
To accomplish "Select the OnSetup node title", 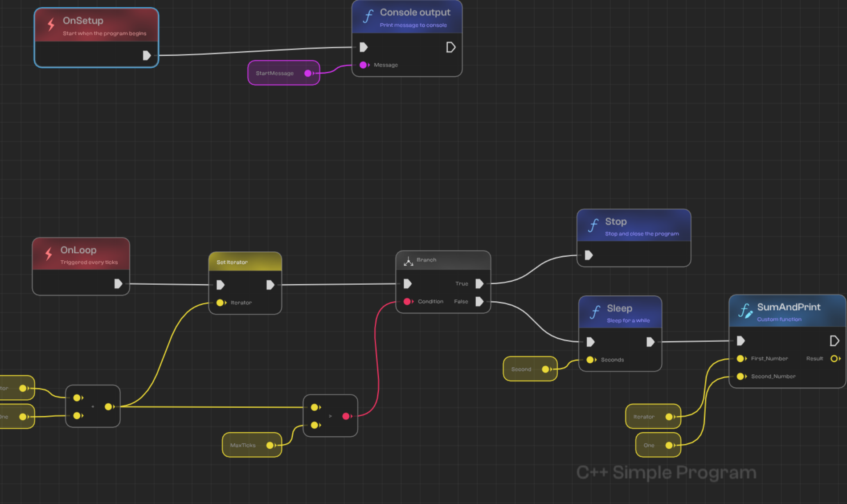I will tap(83, 20).
